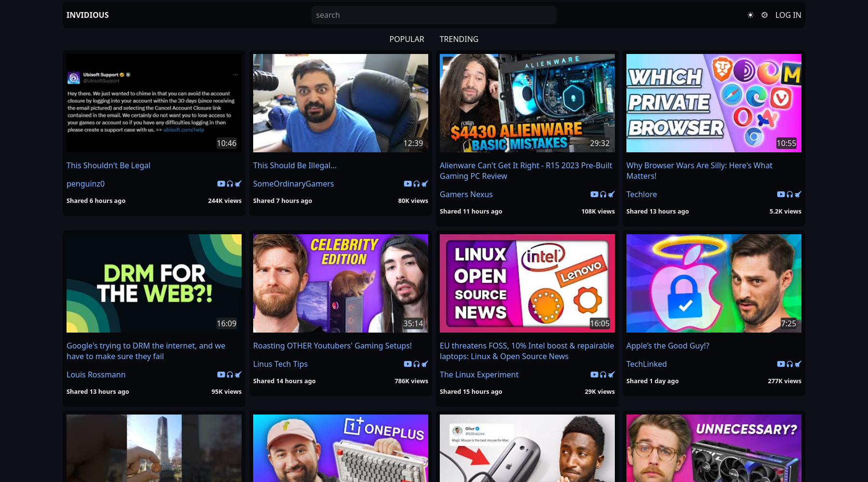Click the jet icon beside penguinz0
Screen dimensions: 868x482
(238, 184)
